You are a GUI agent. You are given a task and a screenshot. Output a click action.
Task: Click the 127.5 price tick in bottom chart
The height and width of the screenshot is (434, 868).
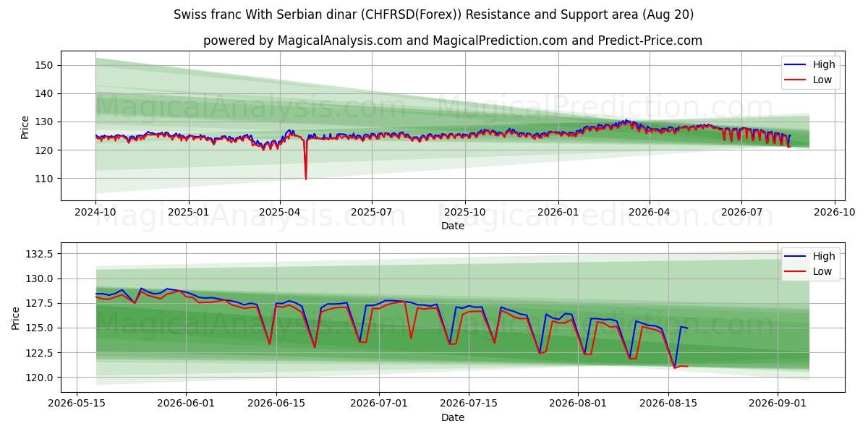click(x=41, y=303)
